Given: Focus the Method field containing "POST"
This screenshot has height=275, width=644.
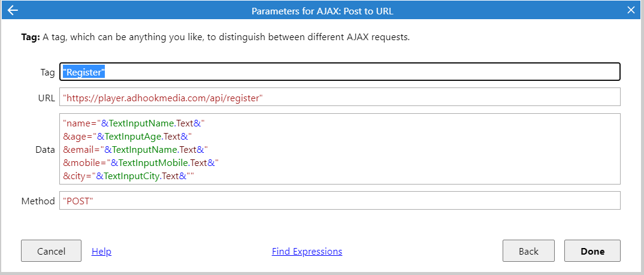Looking at the screenshot, I should 340,201.
